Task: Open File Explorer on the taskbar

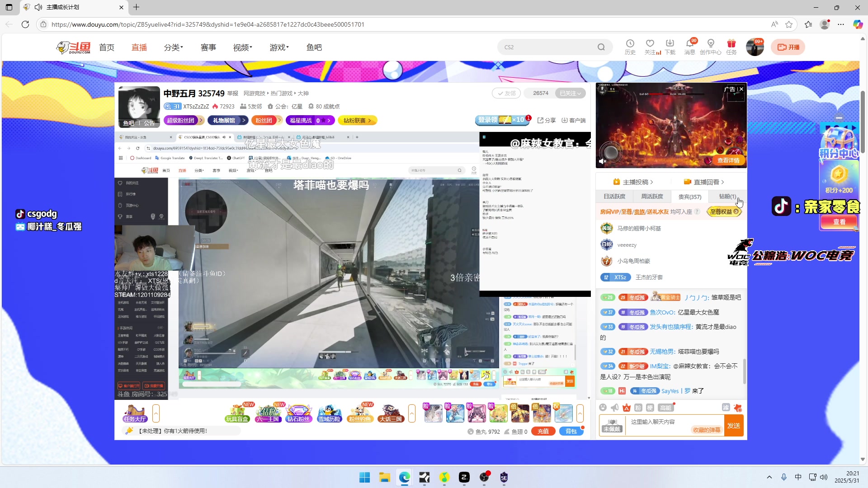Action: coord(384,477)
